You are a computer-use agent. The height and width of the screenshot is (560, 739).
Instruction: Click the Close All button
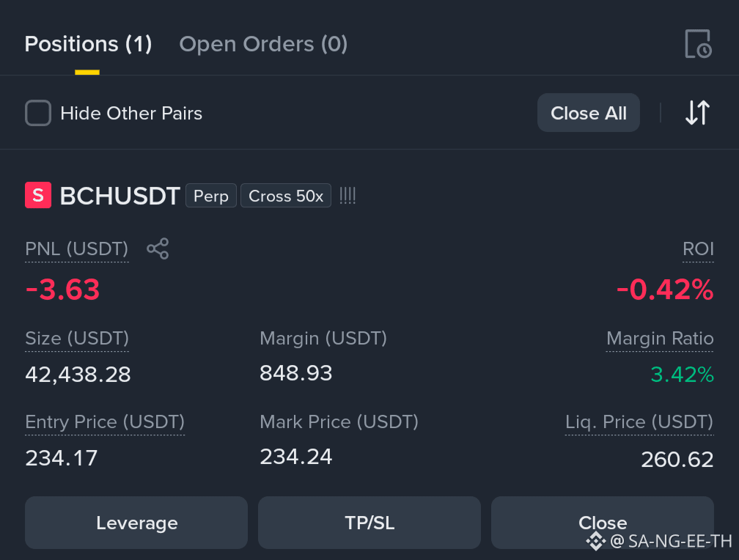pos(589,113)
